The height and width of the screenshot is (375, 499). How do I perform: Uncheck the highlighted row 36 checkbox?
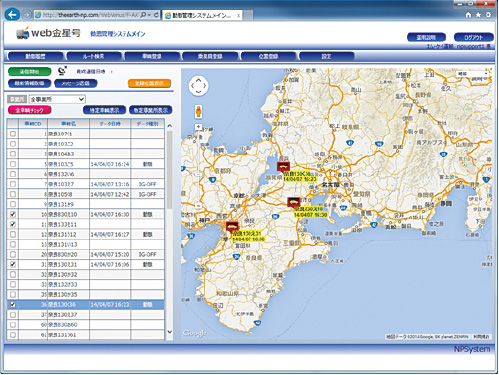(x=13, y=305)
